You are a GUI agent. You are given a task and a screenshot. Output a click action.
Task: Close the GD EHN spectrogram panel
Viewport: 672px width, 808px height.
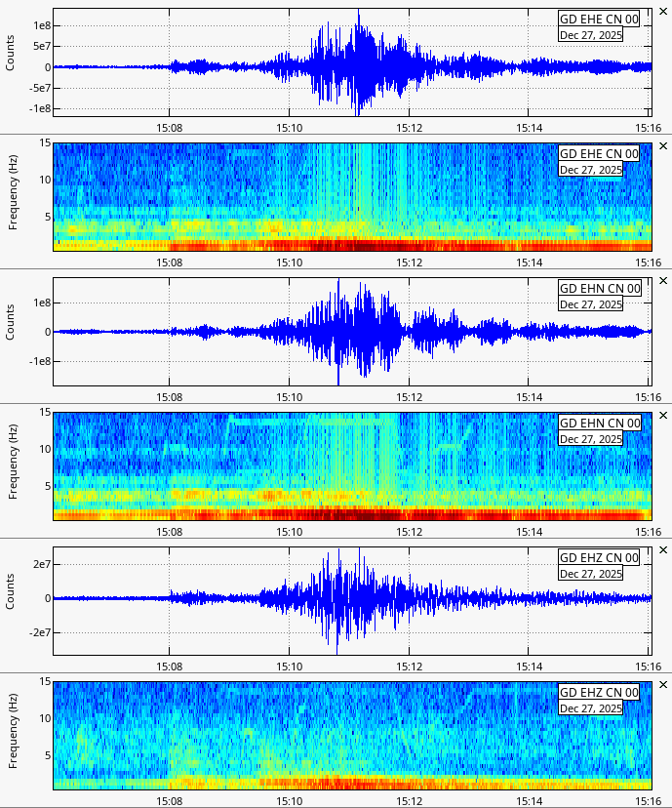(x=663, y=415)
